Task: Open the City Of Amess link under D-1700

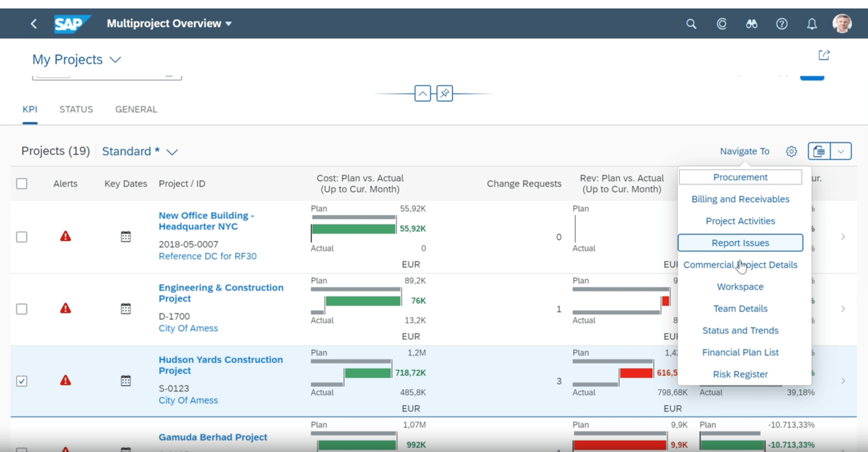Action: (x=188, y=328)
